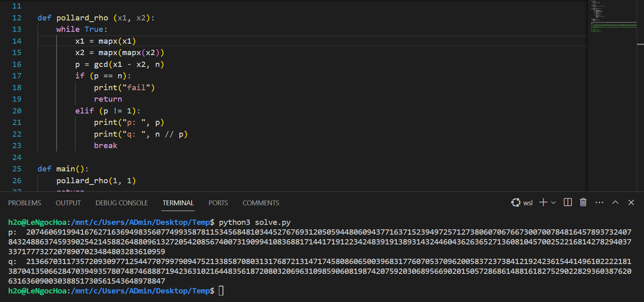The height and width of the screenshot is (302, 644).
Task: Go to the COMMENTS tab
Action: [261, 203]
